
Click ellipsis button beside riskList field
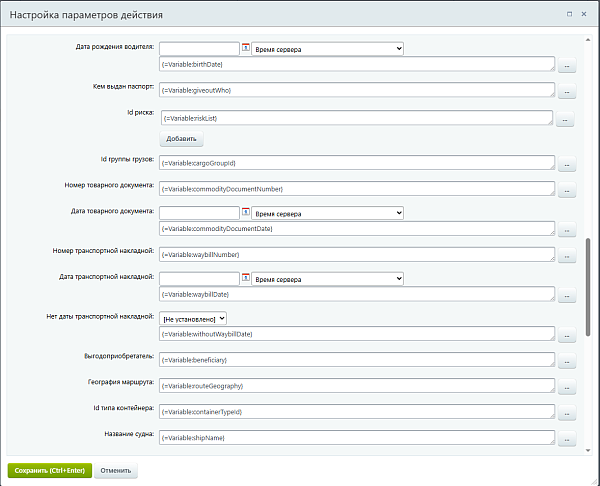(x=565, y=119)
